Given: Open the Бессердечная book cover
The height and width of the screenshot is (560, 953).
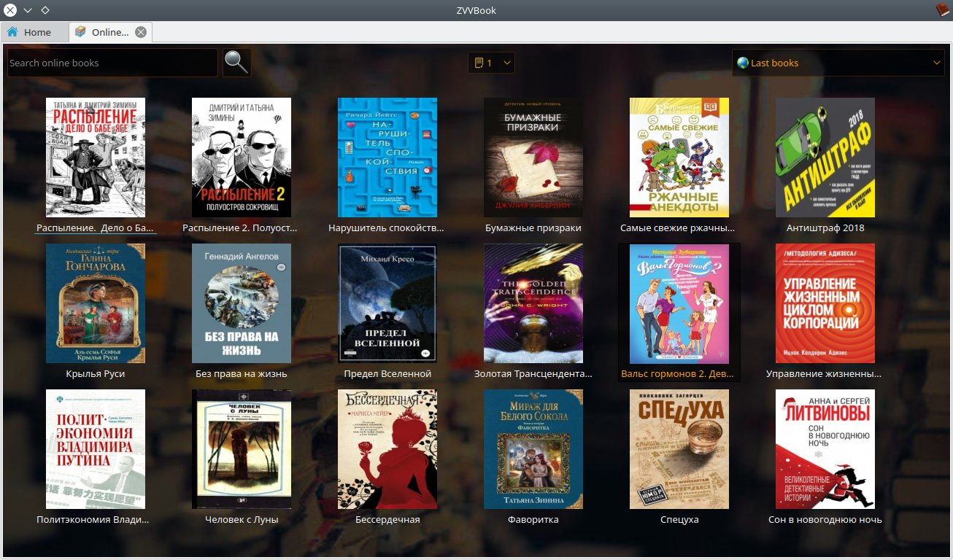Looking at the screenshot, I should [387, 449].
